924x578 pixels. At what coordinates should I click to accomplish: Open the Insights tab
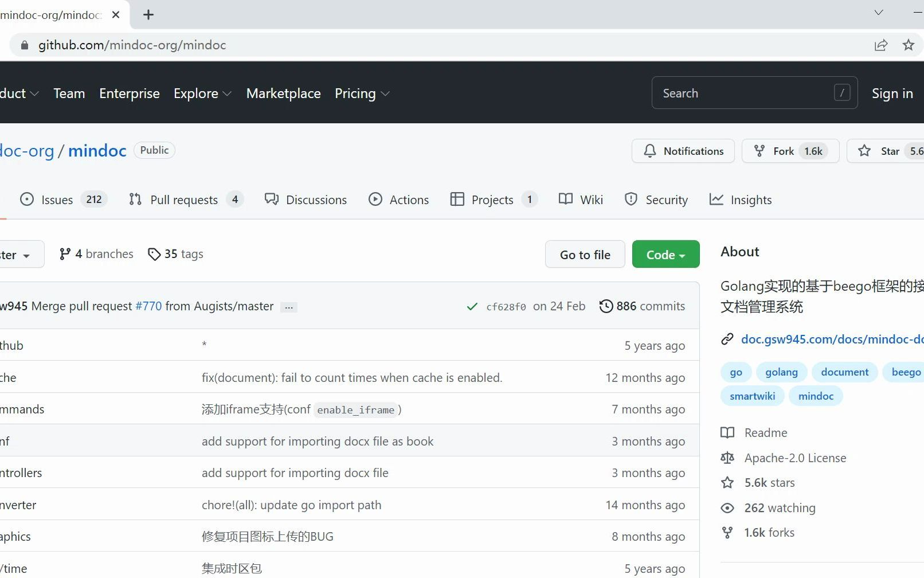[x=741, y=200]
